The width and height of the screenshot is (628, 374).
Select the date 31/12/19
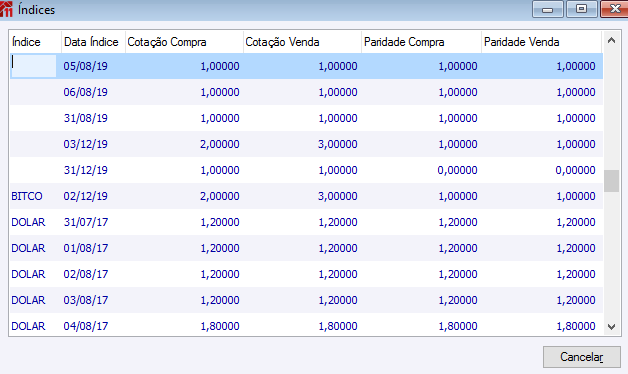point(86,170)
